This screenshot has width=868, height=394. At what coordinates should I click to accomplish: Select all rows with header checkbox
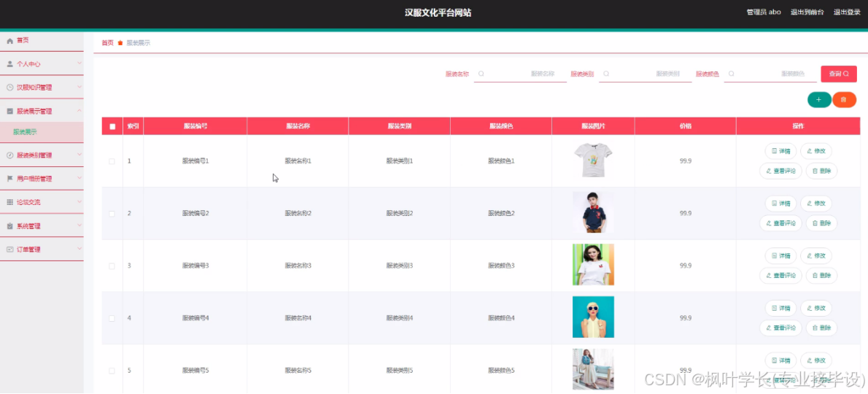coord(112,127)
